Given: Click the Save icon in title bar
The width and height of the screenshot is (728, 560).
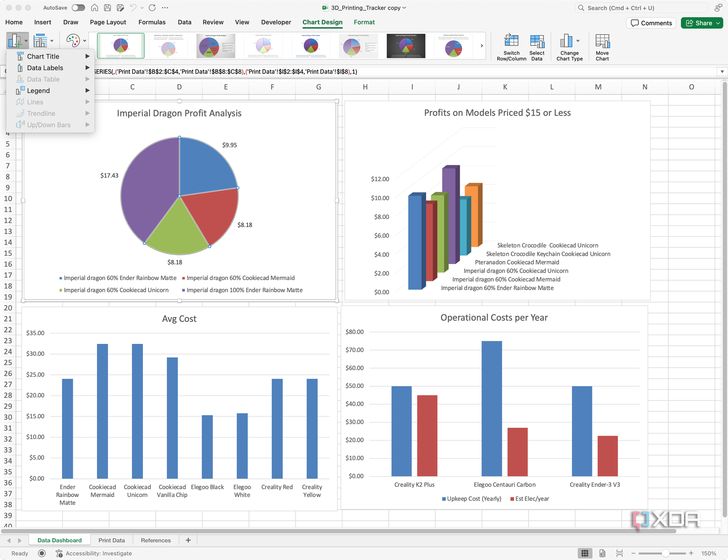Looking at the screenshot, I should (x=107, y=7).
